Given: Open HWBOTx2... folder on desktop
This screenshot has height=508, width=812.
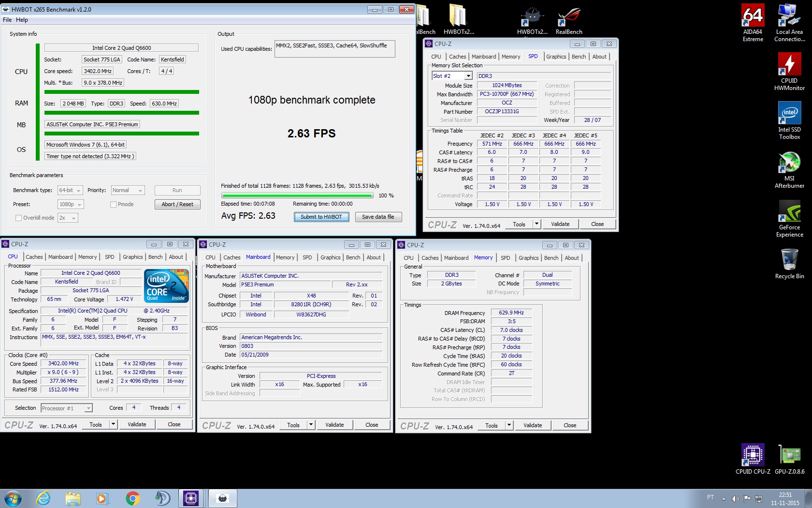Looking at the screenshot, I should point(459,20).
